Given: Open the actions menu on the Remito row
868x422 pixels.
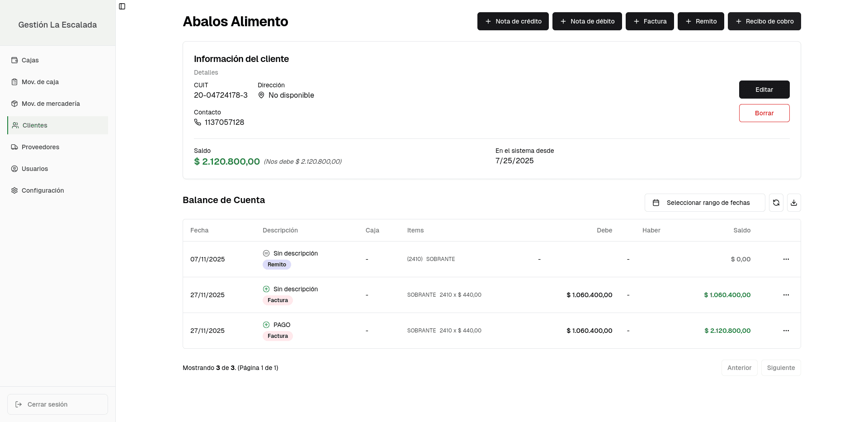Looking at the screenshot, I should point(786,259).
